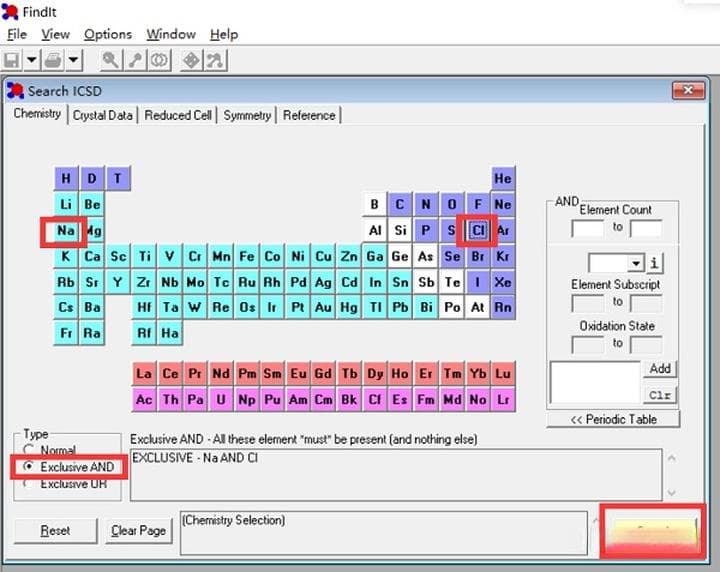Close the Search ICSD window

[688, 90]
